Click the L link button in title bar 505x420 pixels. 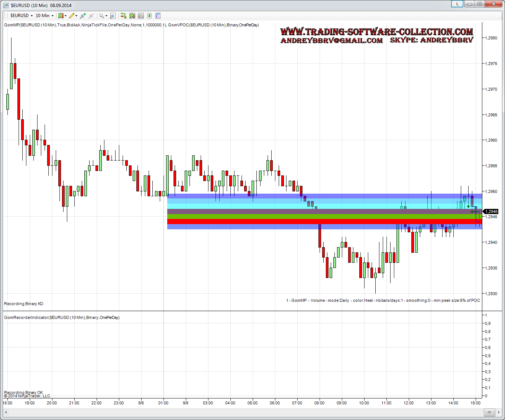[457, 4]
